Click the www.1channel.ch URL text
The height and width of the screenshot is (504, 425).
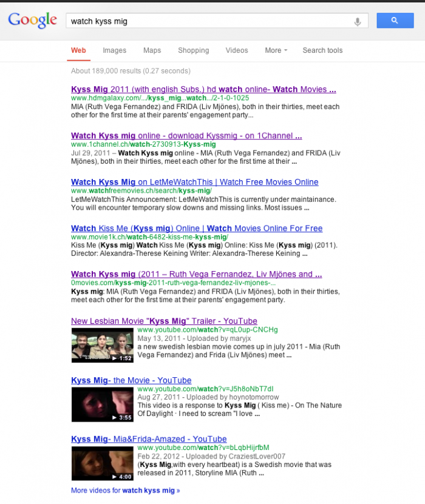[x=143, y=144]
